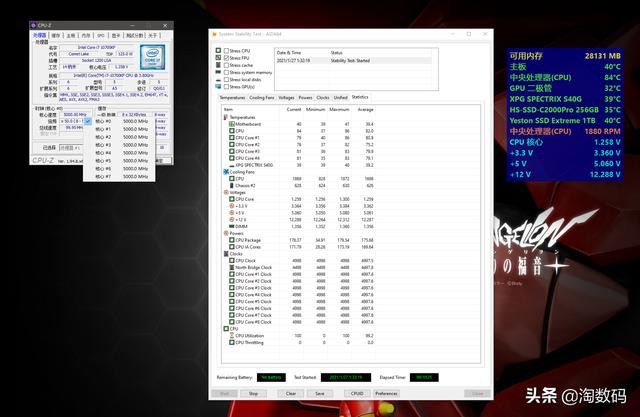Click the Stress CPU chip icon
The height and width of the screenshot is (417, 640).
(x=218, y=51)
